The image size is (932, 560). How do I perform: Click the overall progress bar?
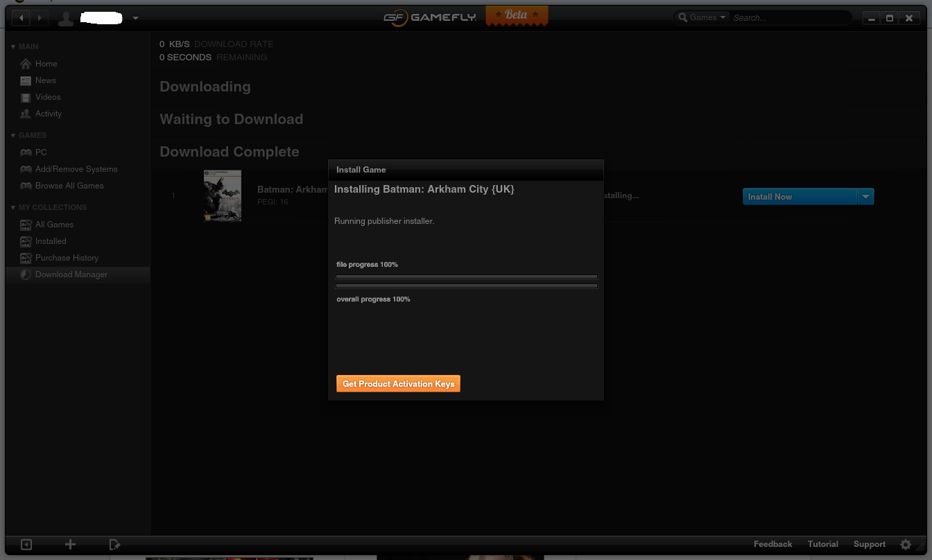click(467, 286)
